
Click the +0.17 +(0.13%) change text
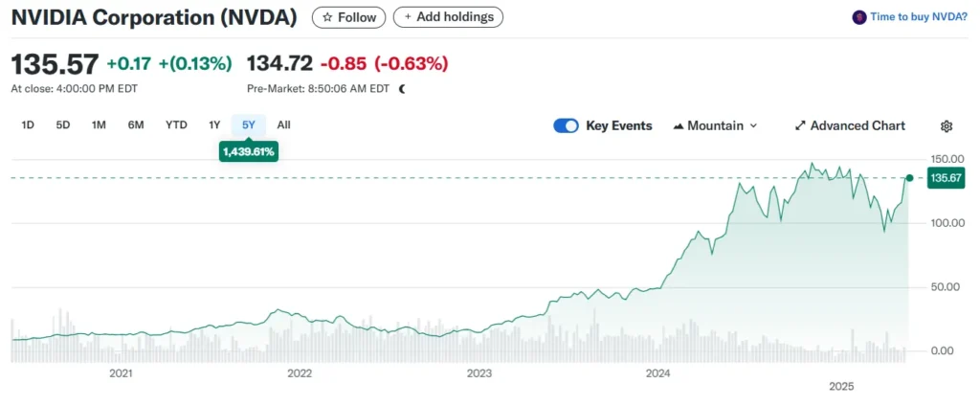tap(169, 63)
